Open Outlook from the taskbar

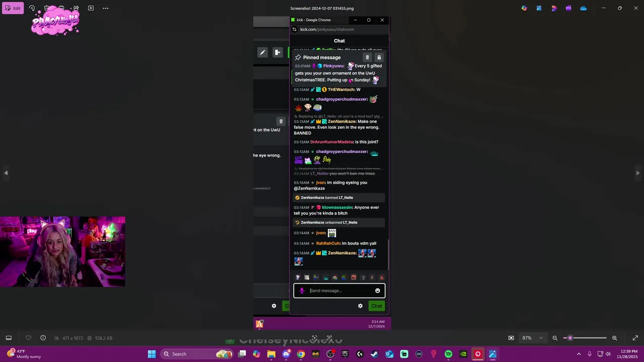coord(389,354)
